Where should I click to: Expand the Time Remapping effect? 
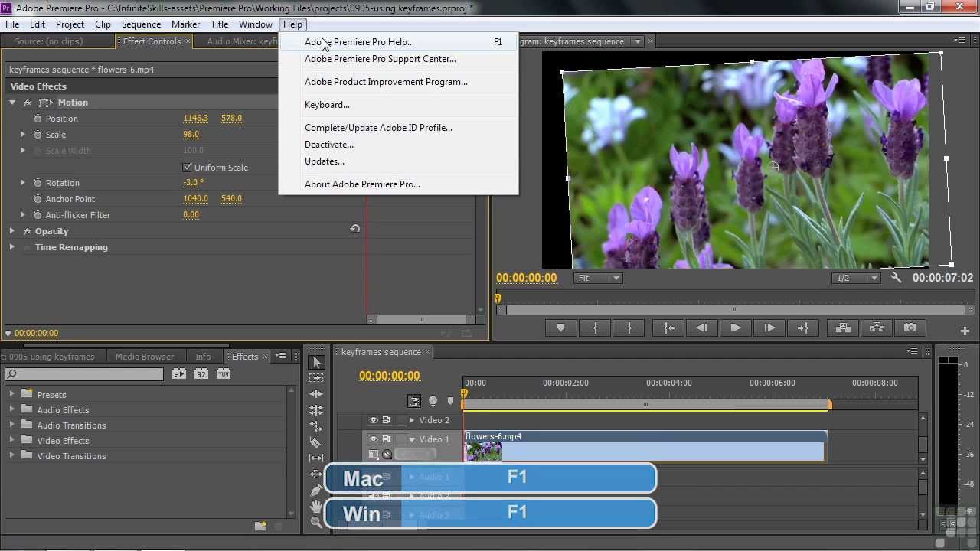coord(12,247)
